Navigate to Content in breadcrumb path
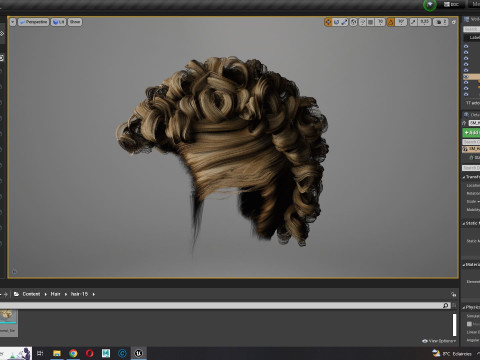 point(31,294)
